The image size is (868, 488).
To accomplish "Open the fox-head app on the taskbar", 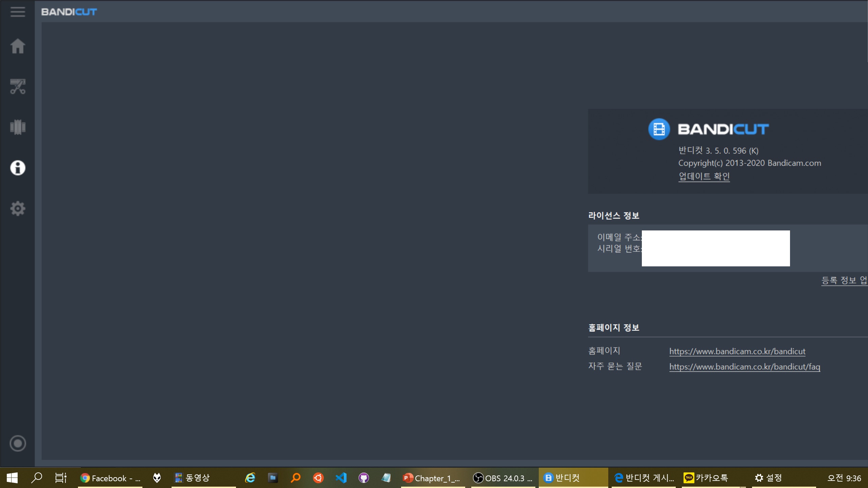I will [x=157, y=478].
